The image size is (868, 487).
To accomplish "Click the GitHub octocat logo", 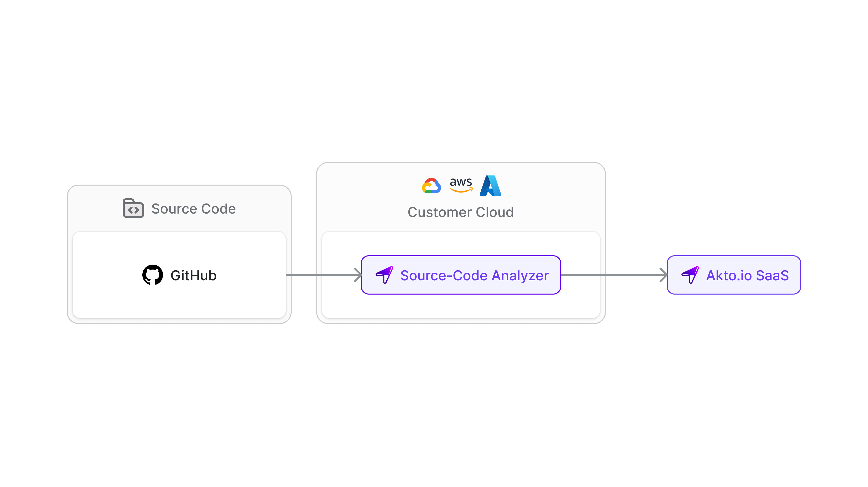I will [x=153, y=275].
